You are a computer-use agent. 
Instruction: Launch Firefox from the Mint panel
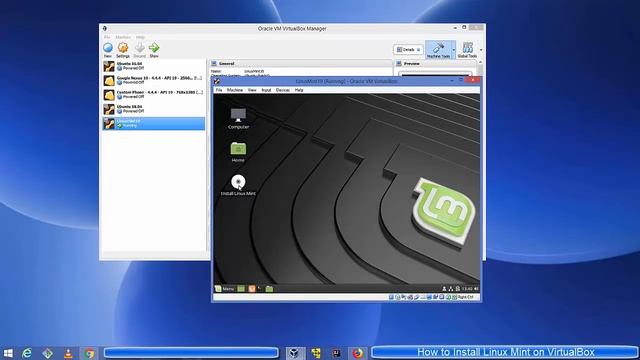pos(251,289)
